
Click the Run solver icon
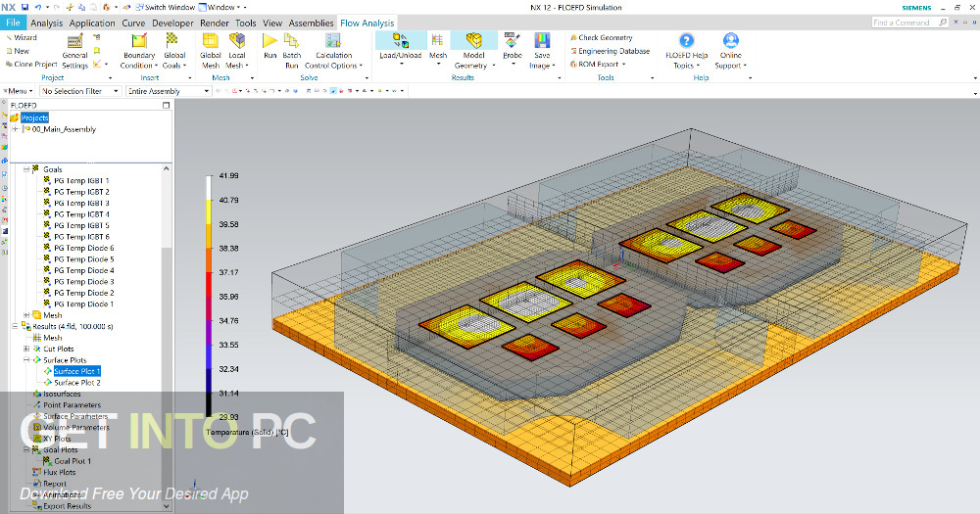click(x=270, y=42)
